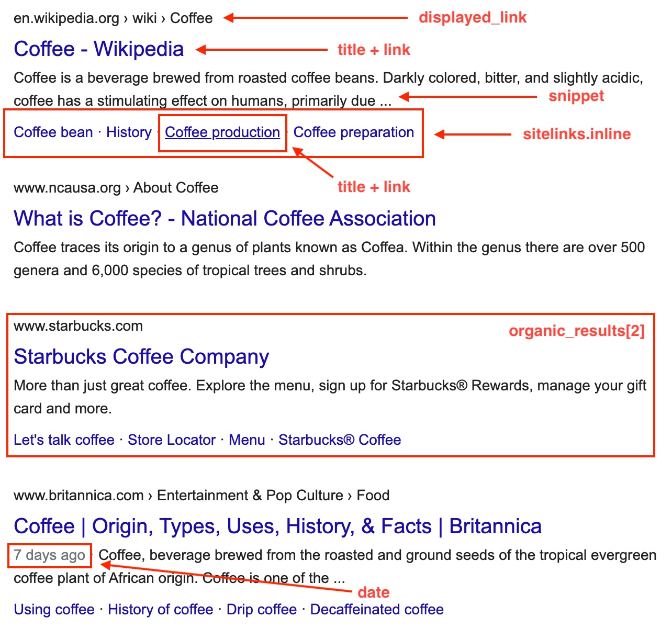
Task: Open the Let's talk coffee sitelink
Action: coord(64,440)
